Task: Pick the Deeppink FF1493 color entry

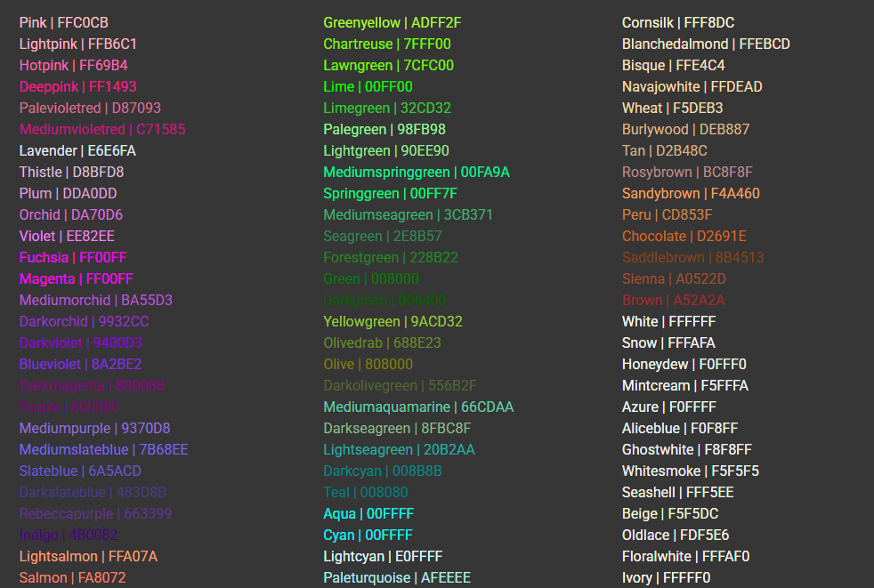Action: (78, 86)
